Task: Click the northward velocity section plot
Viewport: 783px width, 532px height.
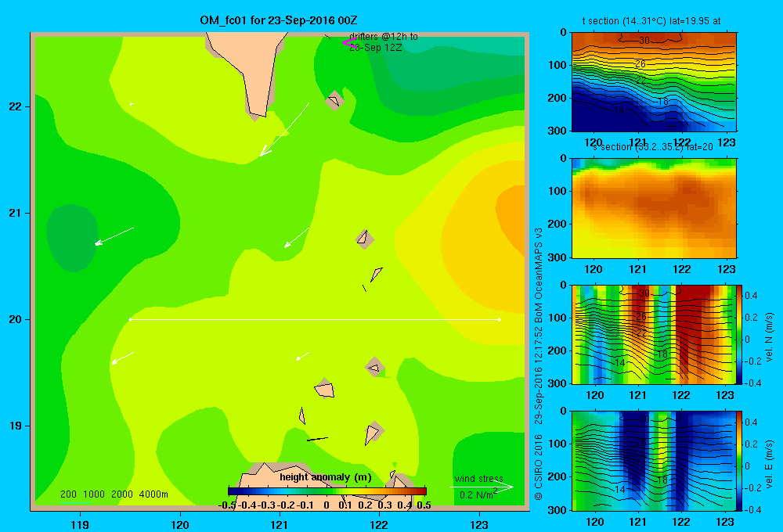Action: pyautogui.click(x=654, y=334)
